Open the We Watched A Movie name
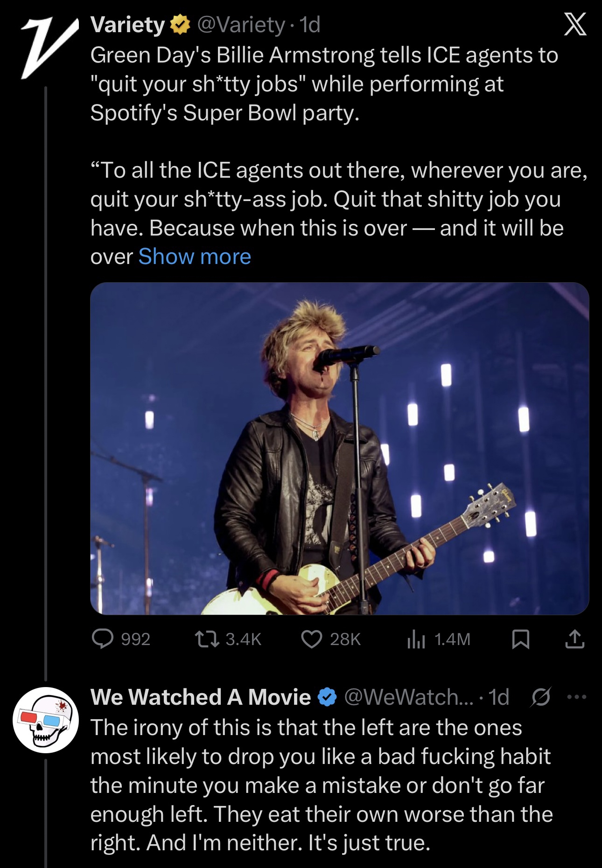602x868 pixels. coord(201,697)
